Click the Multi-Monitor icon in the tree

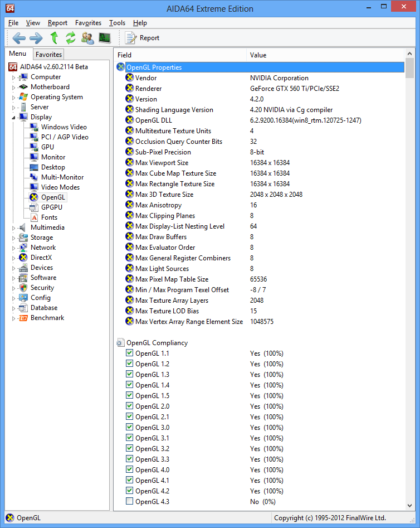[x=34, y=177]
